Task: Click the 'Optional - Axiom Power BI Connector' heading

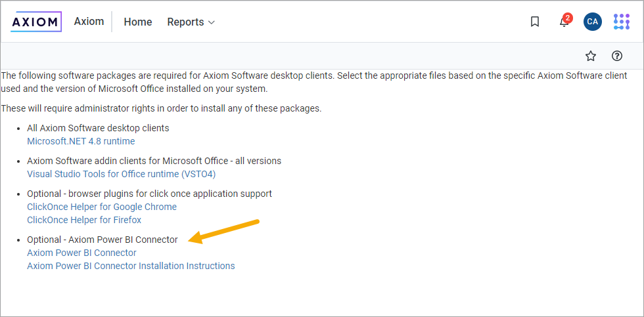Action: click(x=102, y=240)
